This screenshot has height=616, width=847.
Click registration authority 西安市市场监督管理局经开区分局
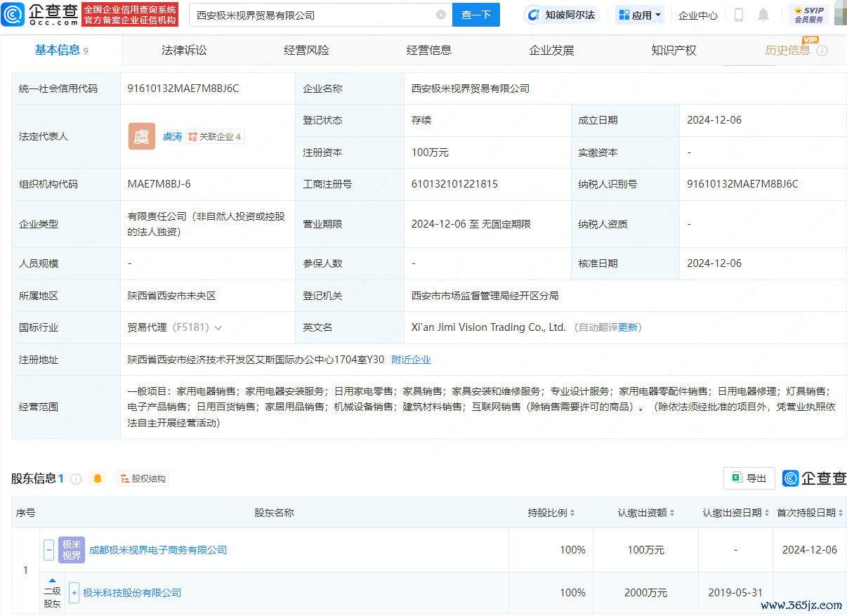pyautogui.click(x=485, y=296)
